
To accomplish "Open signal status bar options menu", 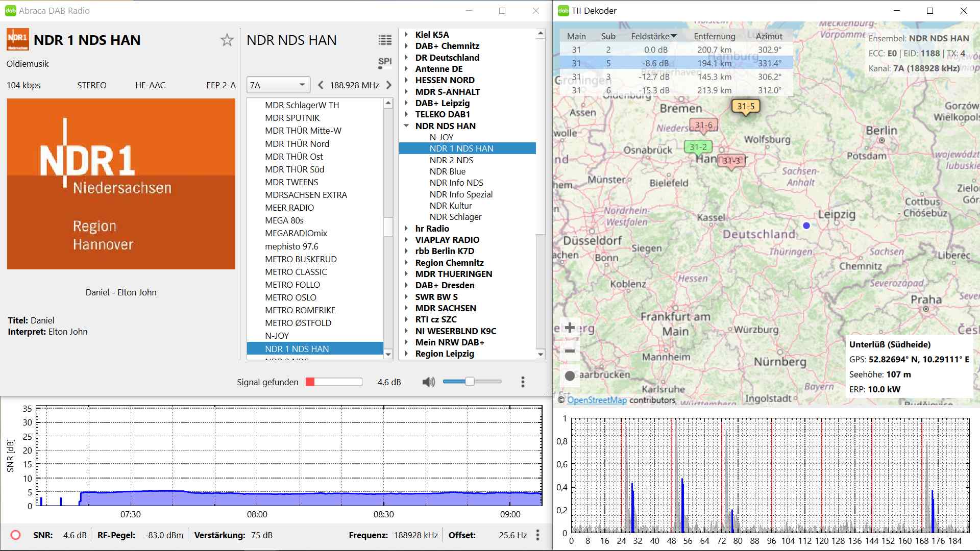I will tap(537, 535).
